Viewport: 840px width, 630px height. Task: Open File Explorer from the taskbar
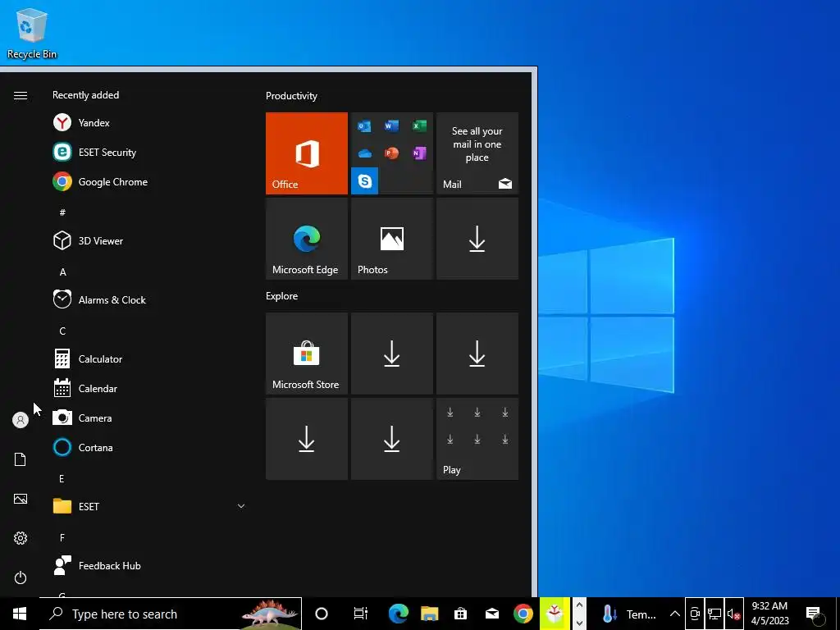coord(429,614)
